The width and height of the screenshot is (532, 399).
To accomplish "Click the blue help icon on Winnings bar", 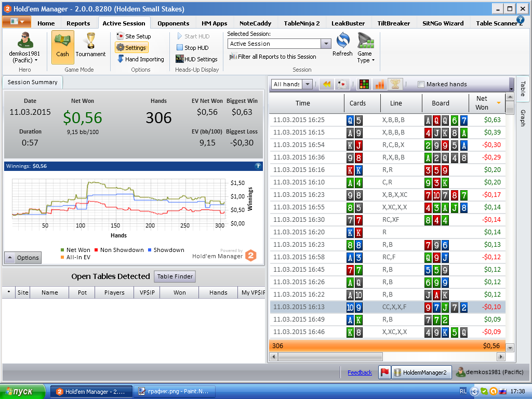I will point(258,166).
